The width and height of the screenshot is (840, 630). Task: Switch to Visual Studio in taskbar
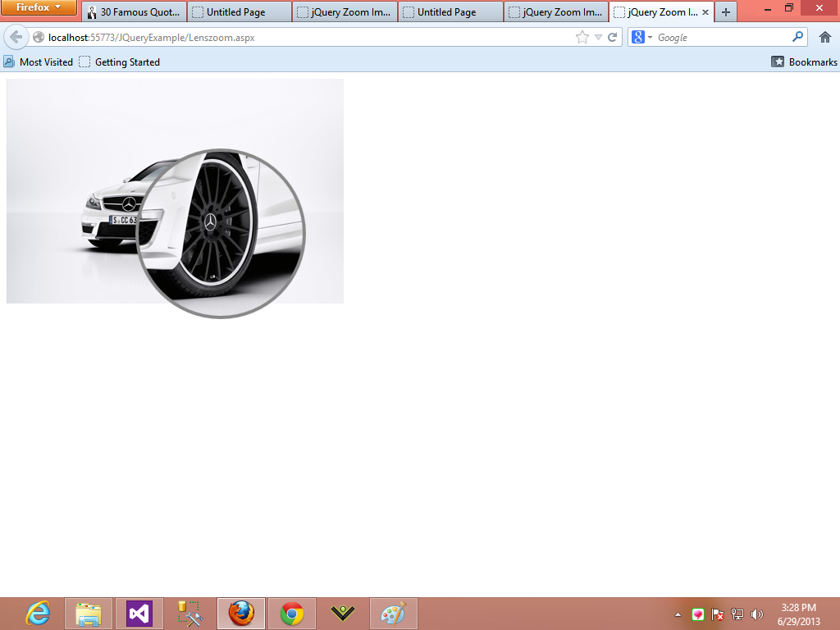coord(139,614)
